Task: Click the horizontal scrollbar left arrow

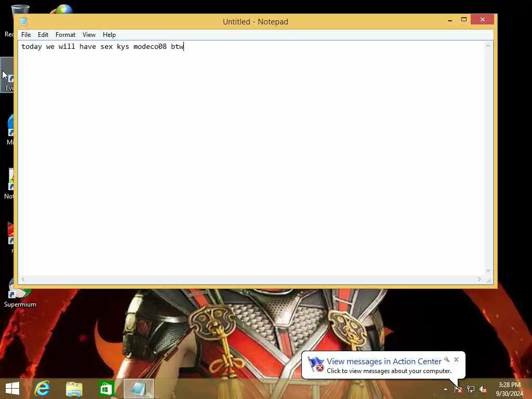Action: [23, 279]
